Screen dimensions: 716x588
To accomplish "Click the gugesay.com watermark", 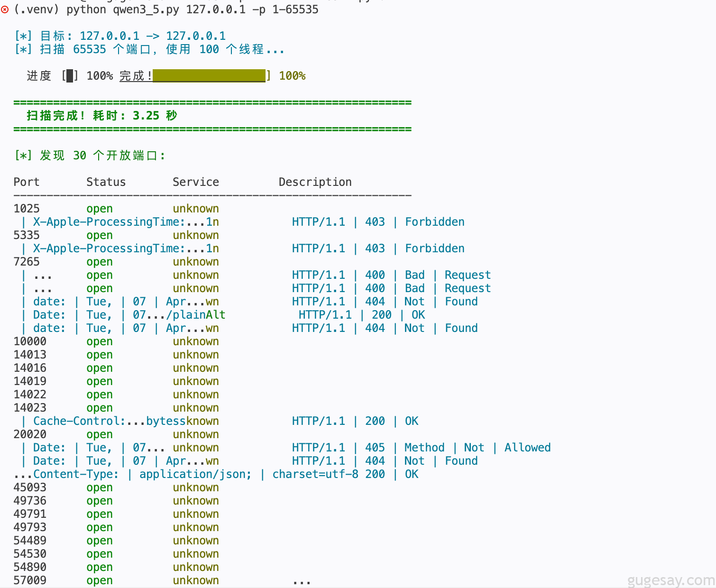I will point(670,580).
